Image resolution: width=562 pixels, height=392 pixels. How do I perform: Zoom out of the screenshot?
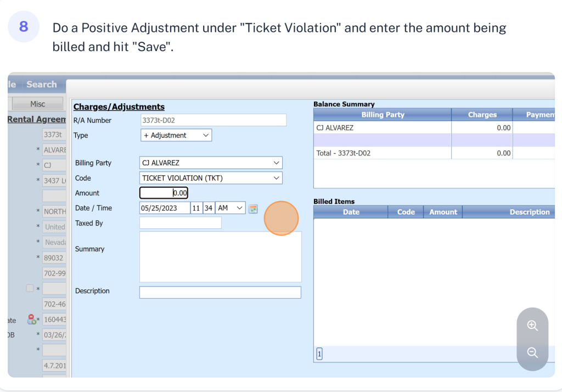[x=532, y=352]
